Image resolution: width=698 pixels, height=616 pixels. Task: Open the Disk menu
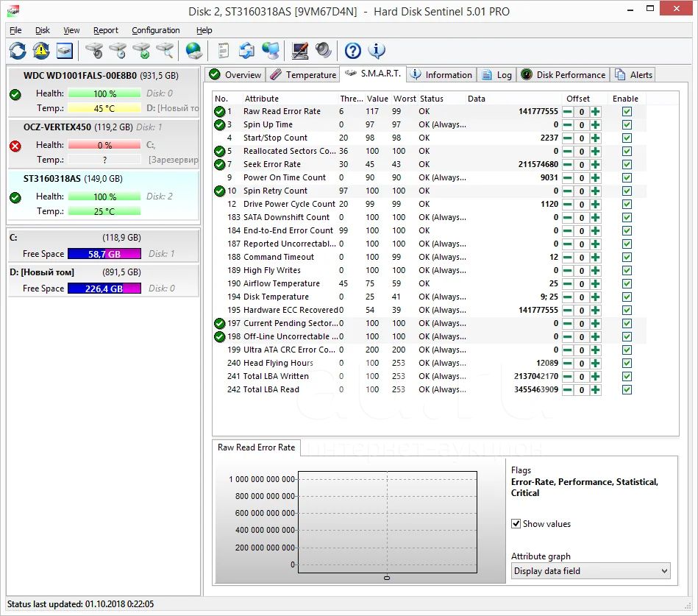coord(43,30)
